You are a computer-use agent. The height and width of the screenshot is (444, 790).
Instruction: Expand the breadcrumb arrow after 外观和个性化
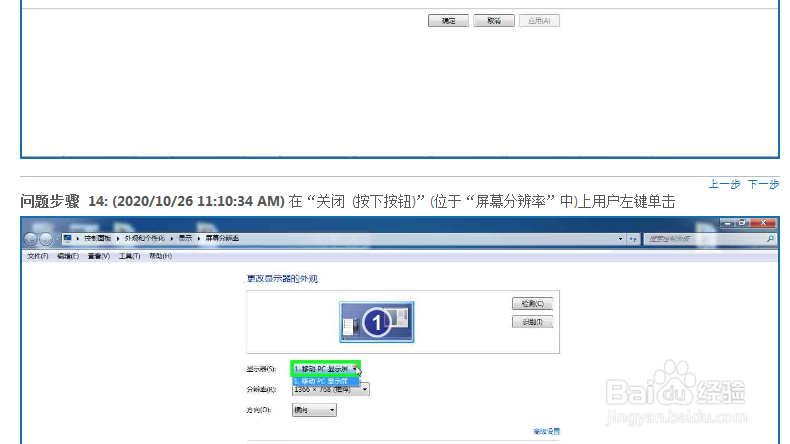(171, 238)
